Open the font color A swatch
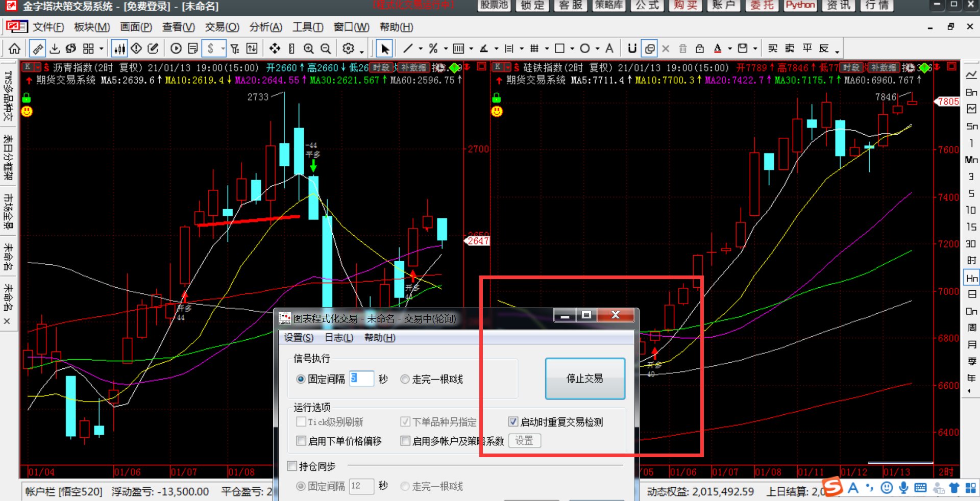Image resolution: width=980 pixels, height=501 pixels. coord(718,48)
